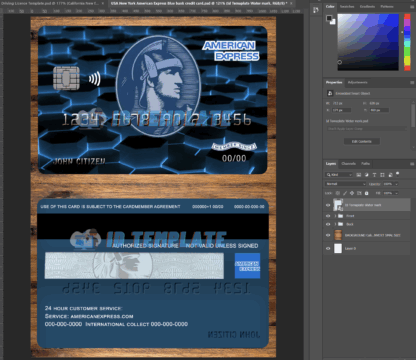The width and height of the screenshot is (416, 360).
Task: Click the filter for adjustment layers icon
Action: click(x=366, y=175)
